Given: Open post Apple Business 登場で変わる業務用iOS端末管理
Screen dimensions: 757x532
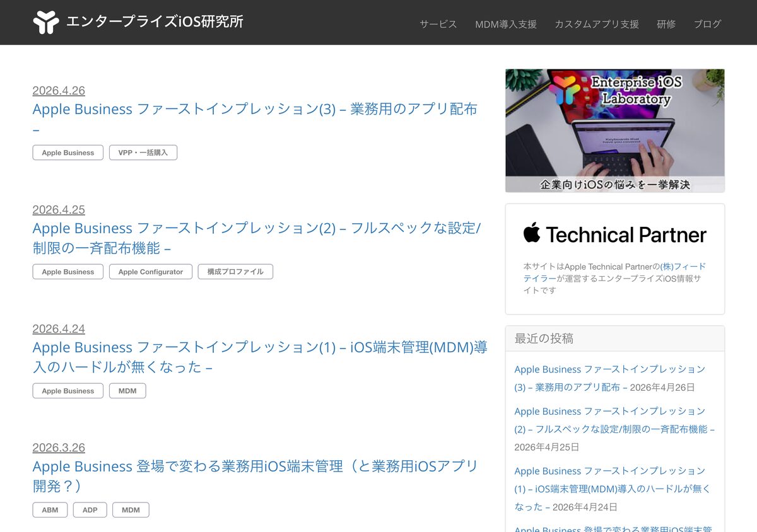Looking at the screenshot, I should pyautogui.click(x=255, y=476).
